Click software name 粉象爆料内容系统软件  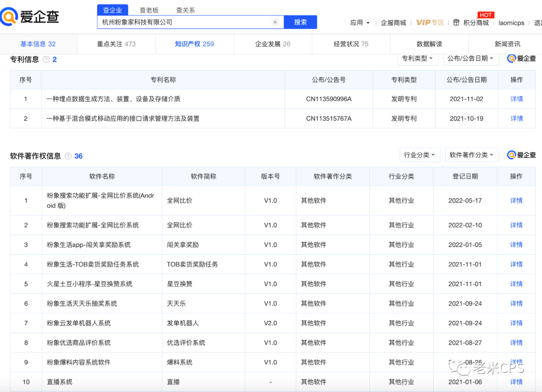pyautogui.click(x=79, y=362)
